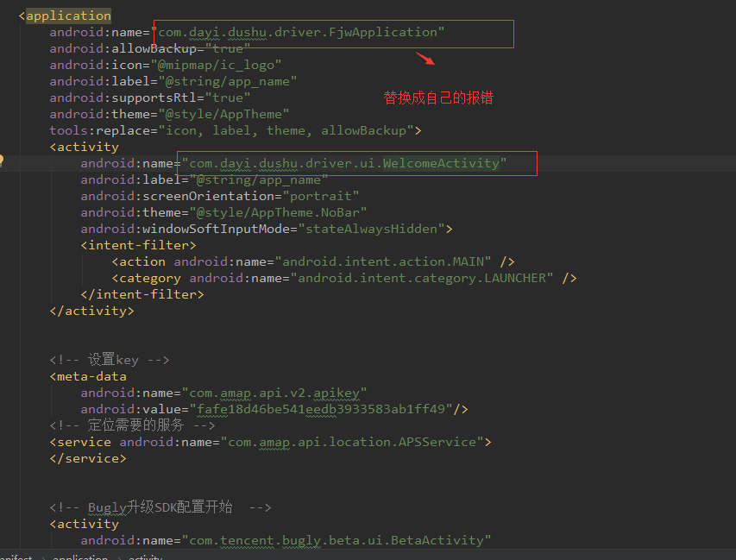Image resolution: width=736 pixels, height=560 pixels.
Task: Click the closing </activity> tag
Action: pos(92,311)
